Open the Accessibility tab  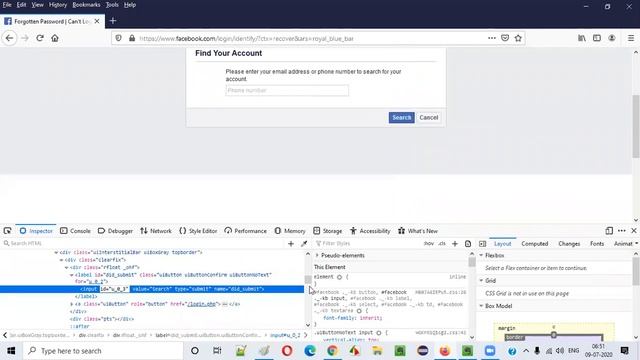coord(370,231)
